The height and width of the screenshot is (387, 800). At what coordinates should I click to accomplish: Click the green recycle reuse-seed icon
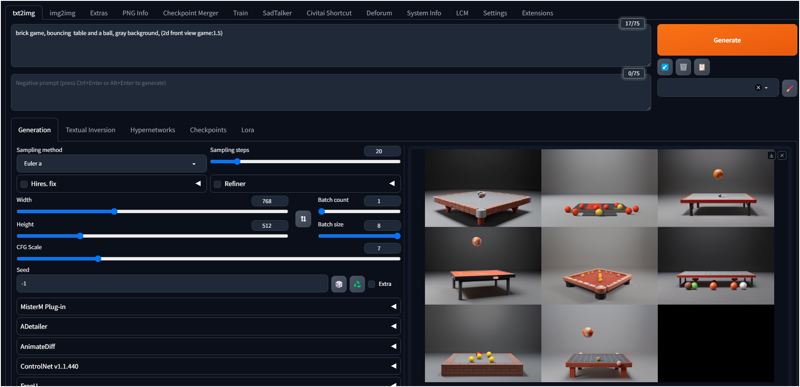click(x=357, y=284)
